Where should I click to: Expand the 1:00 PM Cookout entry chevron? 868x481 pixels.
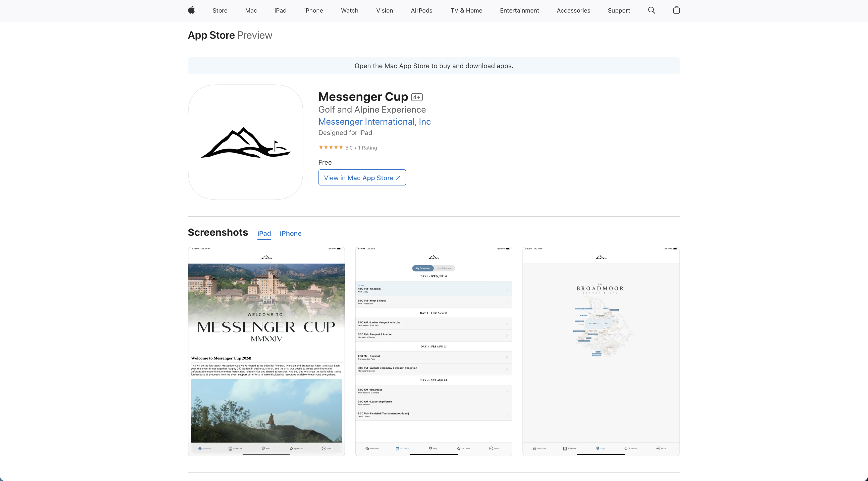click(x=507, y=358)
